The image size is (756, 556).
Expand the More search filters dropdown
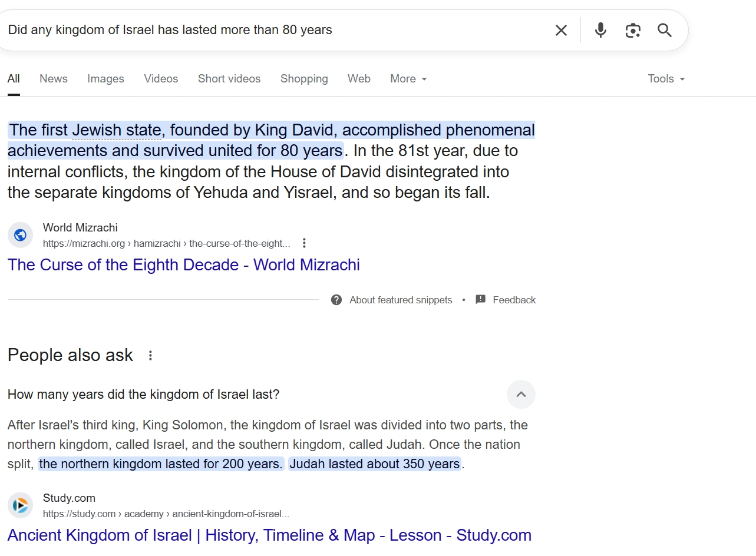click(408, 79)
